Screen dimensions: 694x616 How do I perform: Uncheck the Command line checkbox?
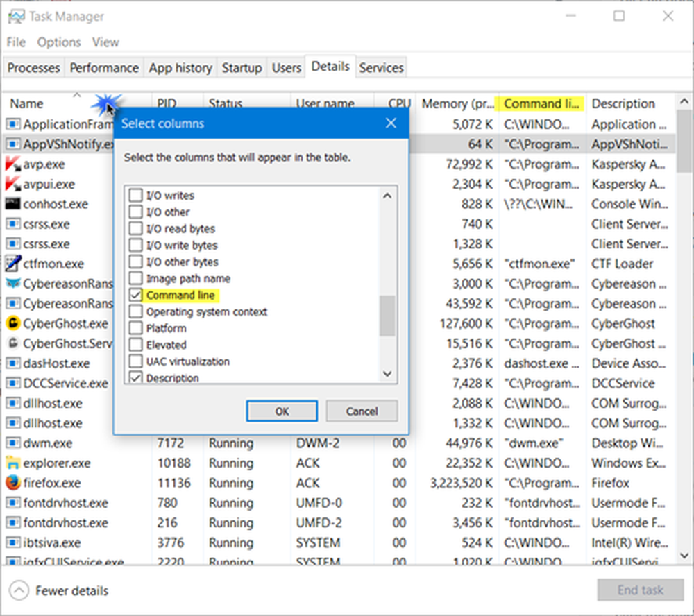click(135, 296)
